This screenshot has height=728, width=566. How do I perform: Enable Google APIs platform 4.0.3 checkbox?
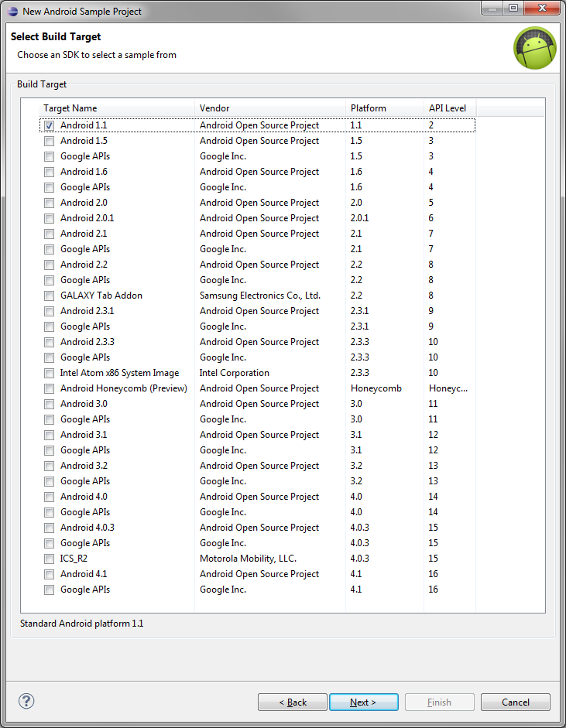pyautogui.click(x=50, y=543)
